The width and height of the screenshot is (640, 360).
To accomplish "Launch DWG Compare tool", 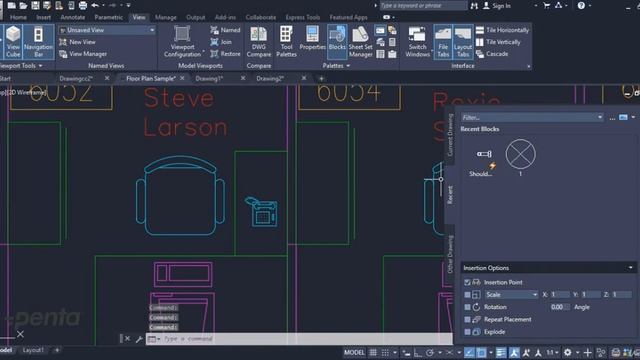I will [259, 41].
